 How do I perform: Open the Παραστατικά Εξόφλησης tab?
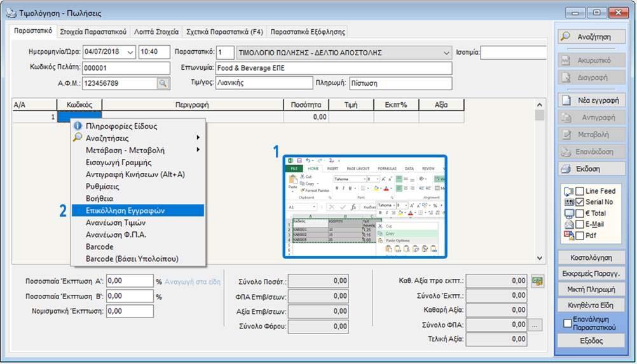(x=308, y=32)
